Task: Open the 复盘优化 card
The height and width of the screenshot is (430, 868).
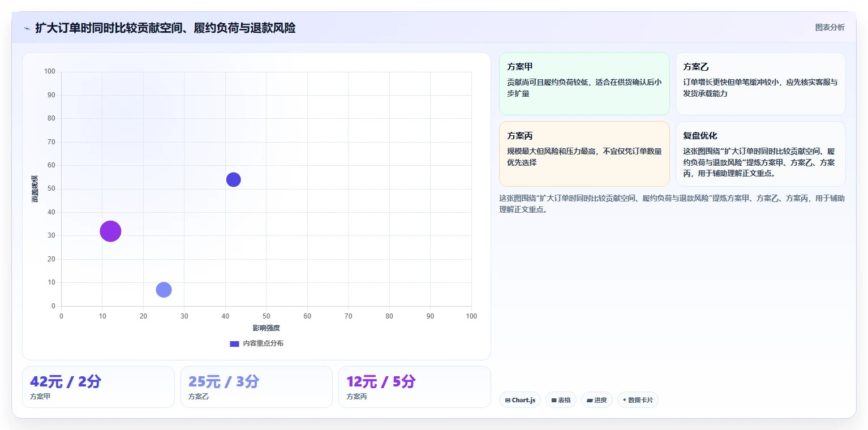Action: pos(760,153)
